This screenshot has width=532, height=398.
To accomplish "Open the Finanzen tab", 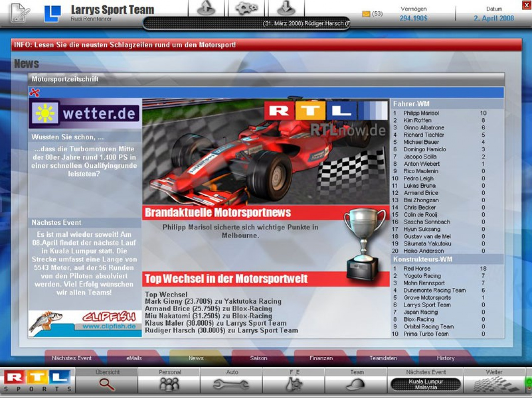I will [x=321, y=358].
